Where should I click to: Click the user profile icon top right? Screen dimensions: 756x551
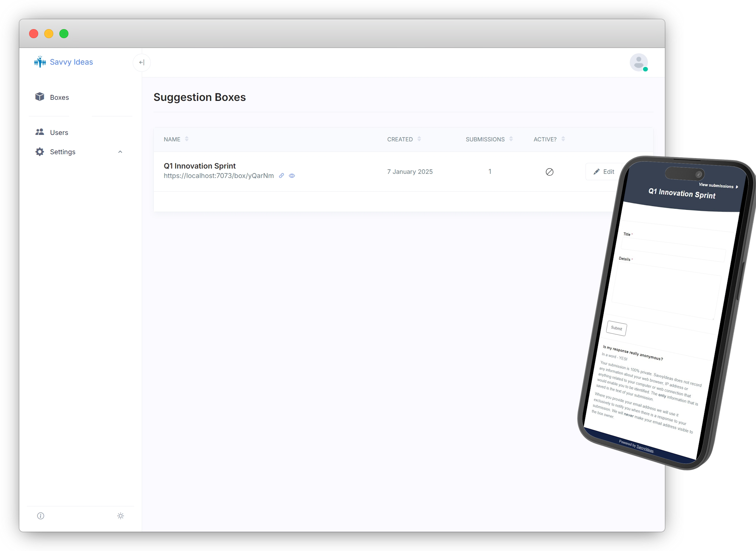[638, 62]
